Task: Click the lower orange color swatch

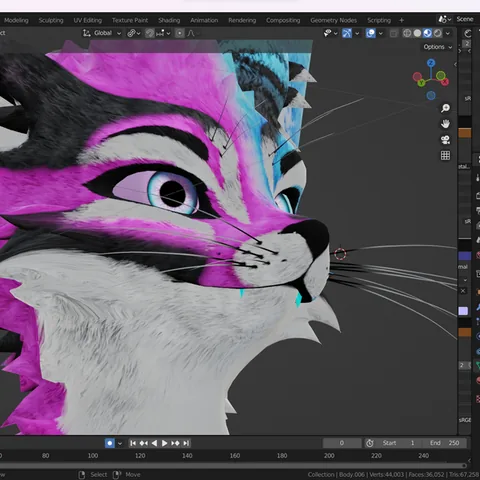Action: 465,332
